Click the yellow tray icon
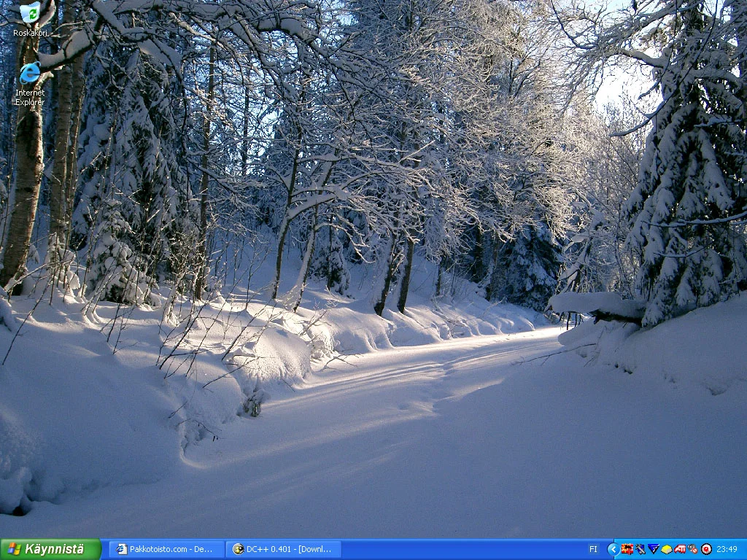This screenshot has width=747, height=560. tap(667, 549)
